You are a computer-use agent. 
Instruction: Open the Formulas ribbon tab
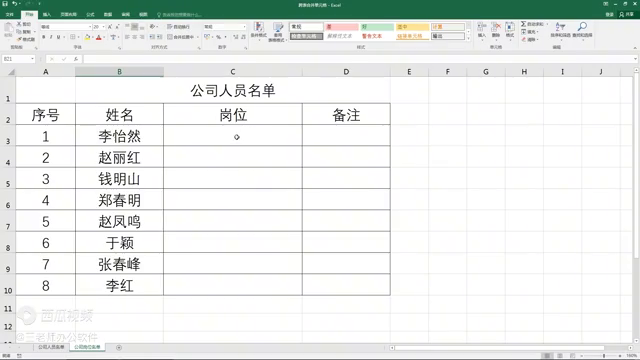[x=90, y=15]
